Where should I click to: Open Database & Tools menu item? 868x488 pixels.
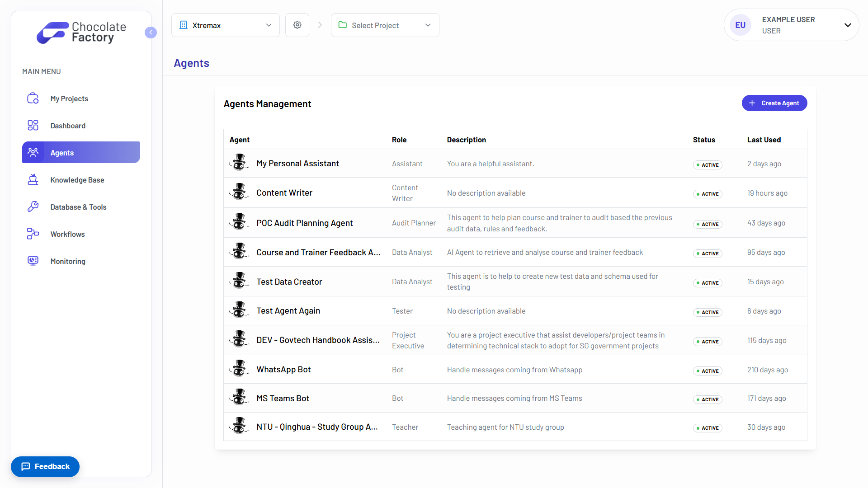tap(81, 207)
